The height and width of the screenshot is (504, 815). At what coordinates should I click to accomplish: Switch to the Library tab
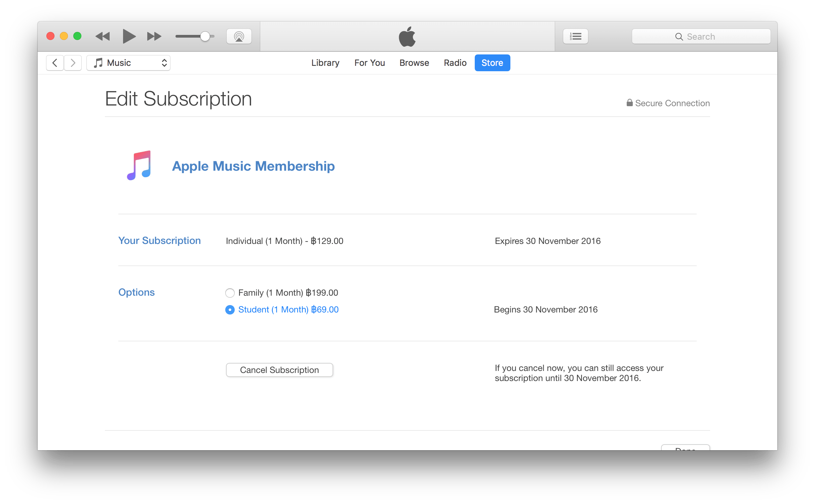click(325, 63)
